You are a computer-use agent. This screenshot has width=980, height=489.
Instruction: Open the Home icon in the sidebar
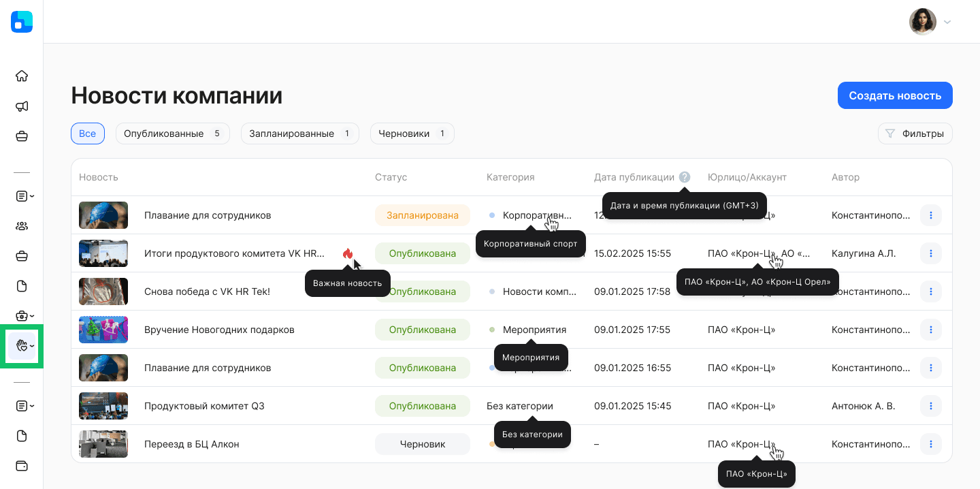tap(21, 76)
